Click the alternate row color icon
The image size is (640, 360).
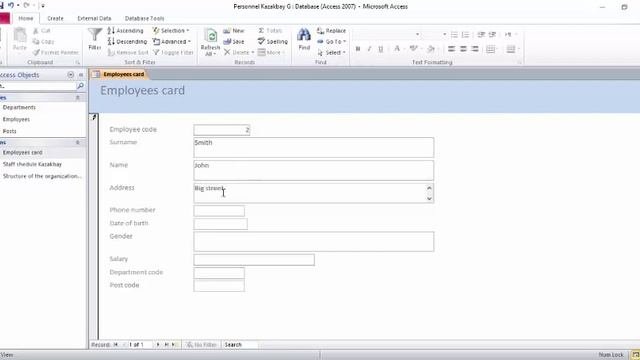coord(511,49)
